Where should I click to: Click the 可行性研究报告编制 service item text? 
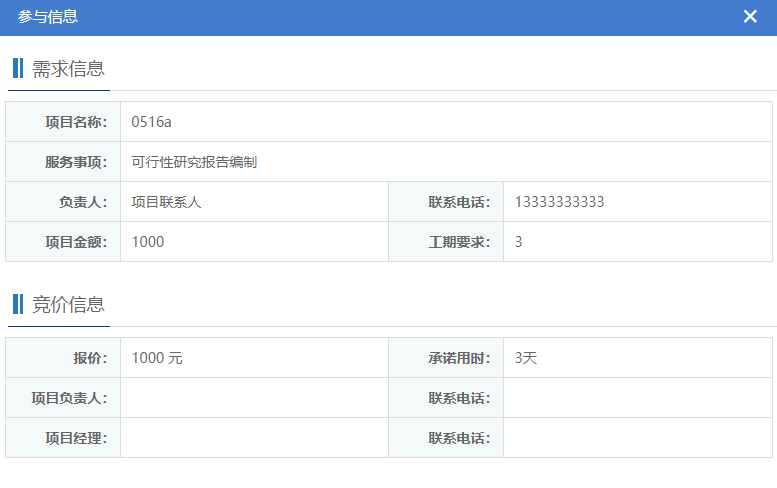point(194,162)
